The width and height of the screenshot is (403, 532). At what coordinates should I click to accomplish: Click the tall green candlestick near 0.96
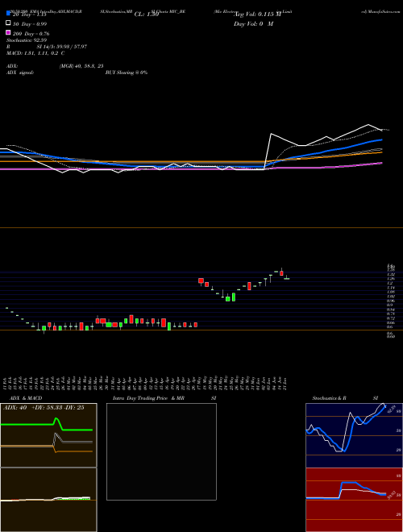234,297
